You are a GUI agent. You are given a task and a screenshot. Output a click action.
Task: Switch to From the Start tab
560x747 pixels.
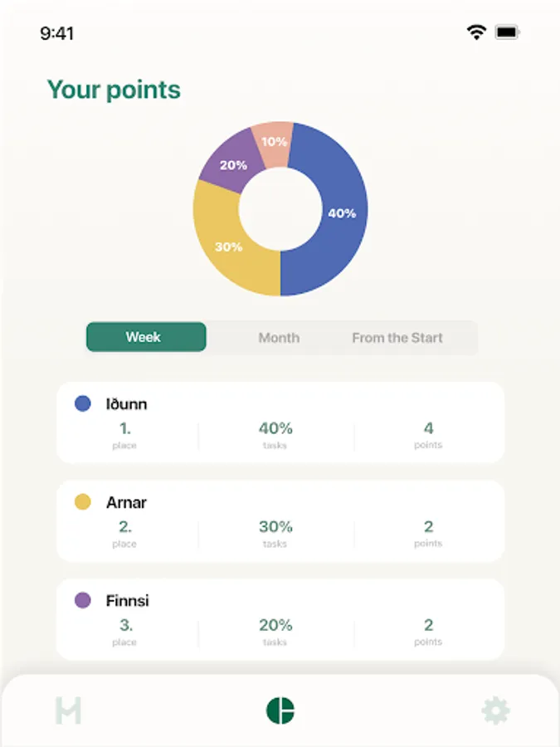(x=397, y=338)
